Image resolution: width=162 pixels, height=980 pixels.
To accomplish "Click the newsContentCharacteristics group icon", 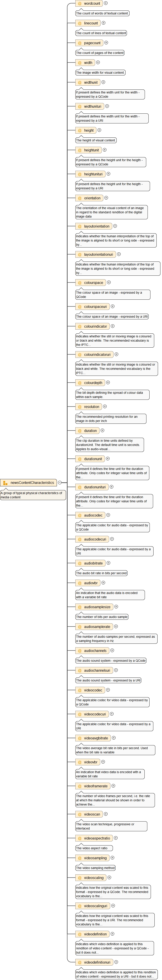I will pyautogui.click(x=5, y=483).
